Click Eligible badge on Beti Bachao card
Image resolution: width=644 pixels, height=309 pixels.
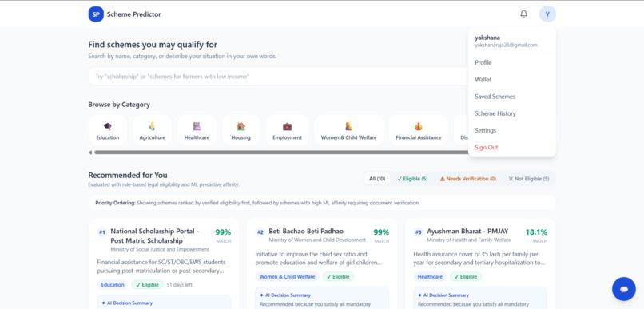[x=338, y=276]
